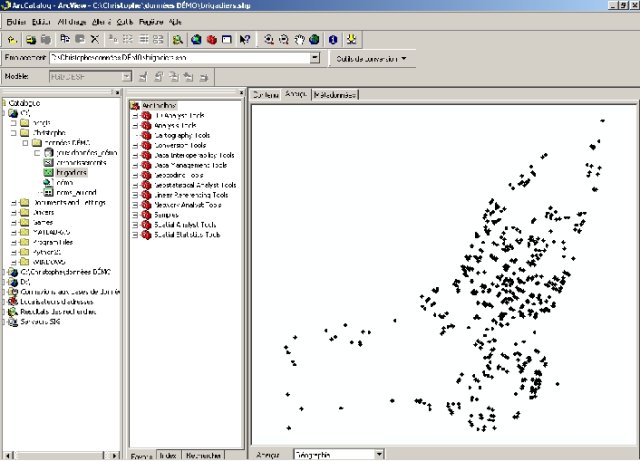Expand the Documents and Settings folder
Image resolution: width=640 pixels, height=461 pixels.
tap(14, 202)
